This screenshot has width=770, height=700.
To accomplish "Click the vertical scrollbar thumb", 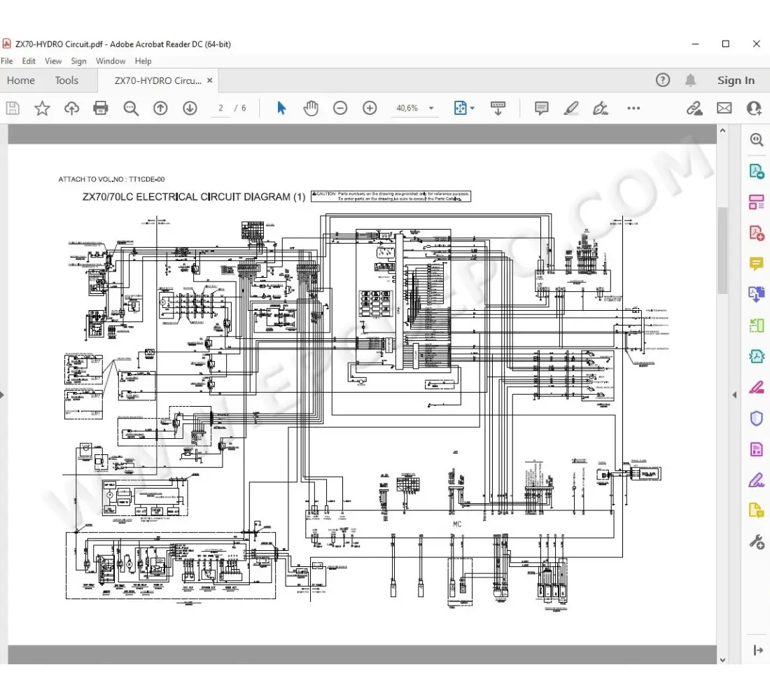I will [722, 251].
